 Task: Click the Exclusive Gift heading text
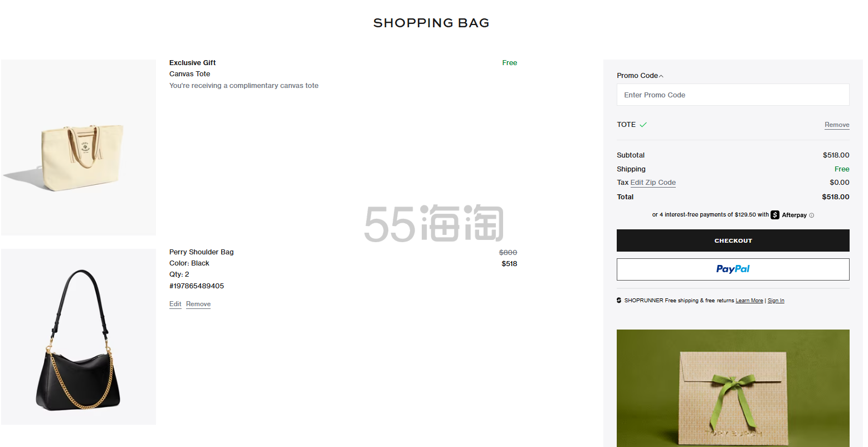[x=192, y=63]
